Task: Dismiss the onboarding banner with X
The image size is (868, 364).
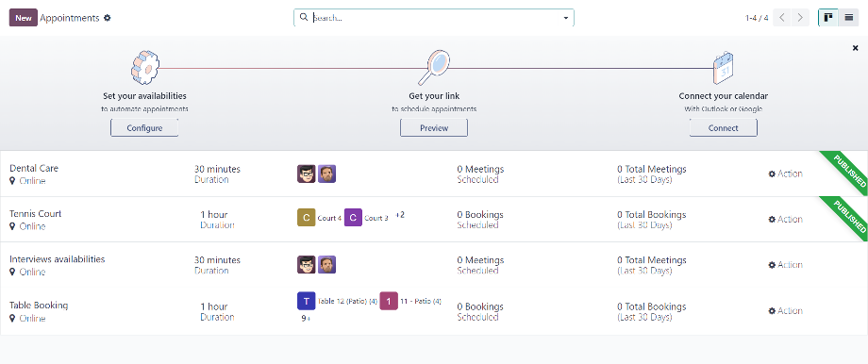Action: [856, 48]
